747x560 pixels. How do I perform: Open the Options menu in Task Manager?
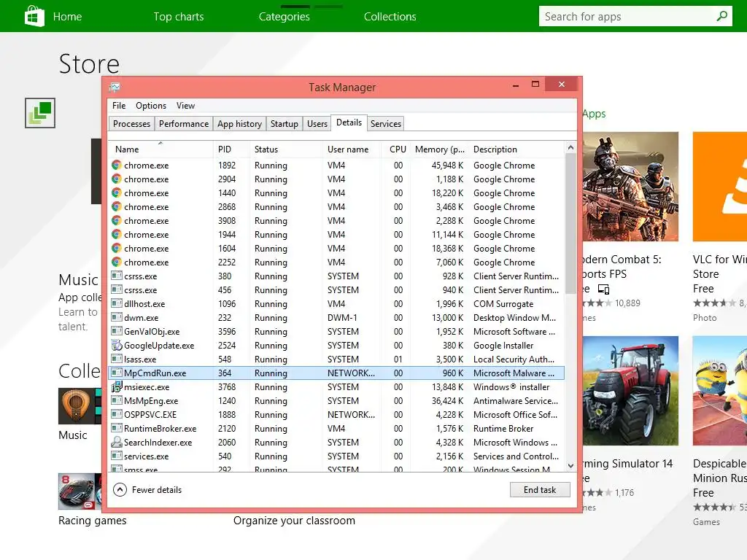151,105
